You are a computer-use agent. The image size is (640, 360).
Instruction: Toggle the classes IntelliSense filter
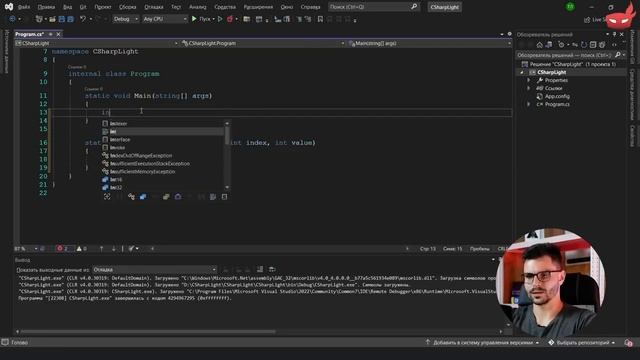point(131,197)
